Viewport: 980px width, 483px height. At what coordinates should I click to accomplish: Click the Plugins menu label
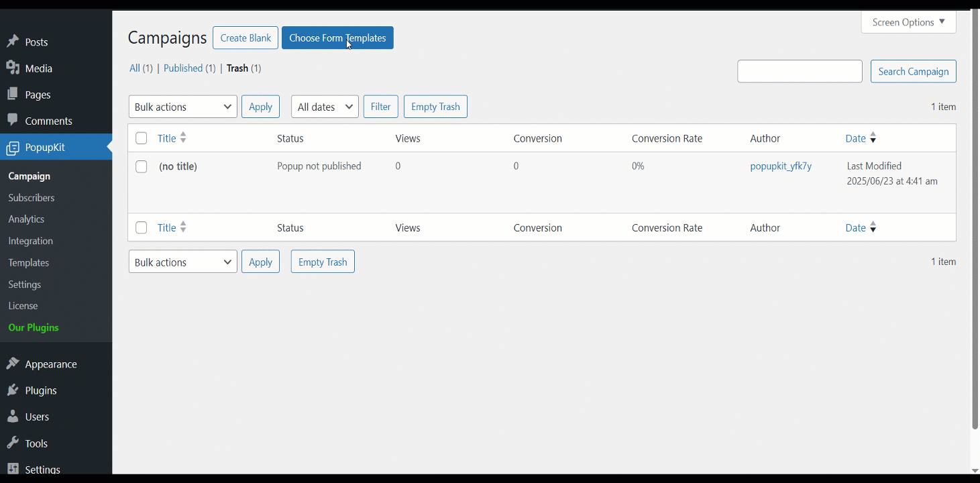41,390
